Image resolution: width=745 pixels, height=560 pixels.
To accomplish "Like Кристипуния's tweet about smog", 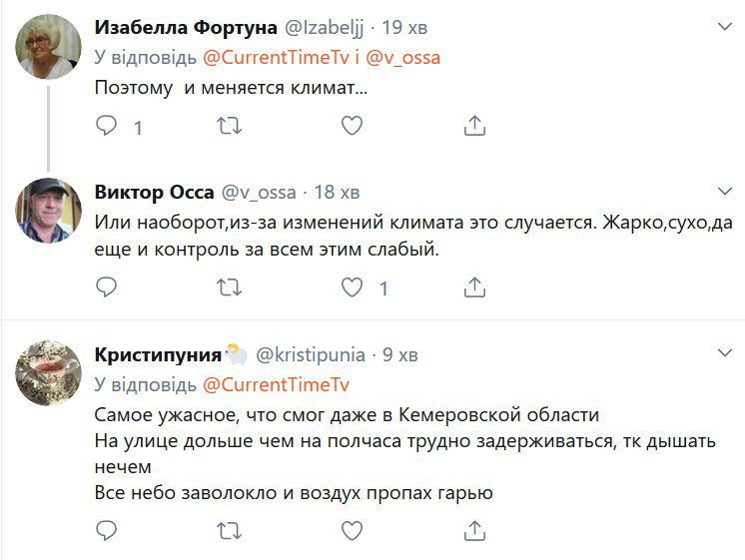I will (x=352, y=531).
